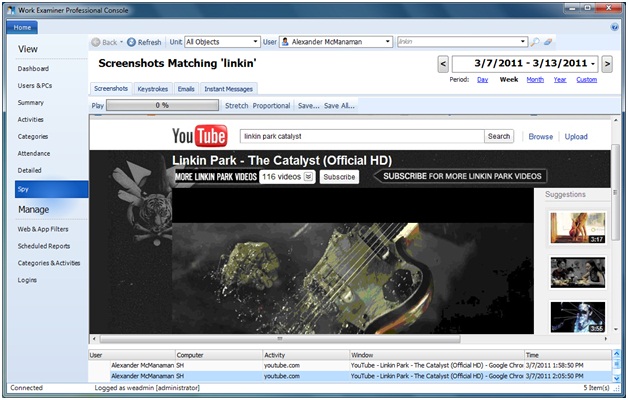628x400 pixels.
Task: Click the horizontal scrollbar under screenshot
Action: point(280,339)
